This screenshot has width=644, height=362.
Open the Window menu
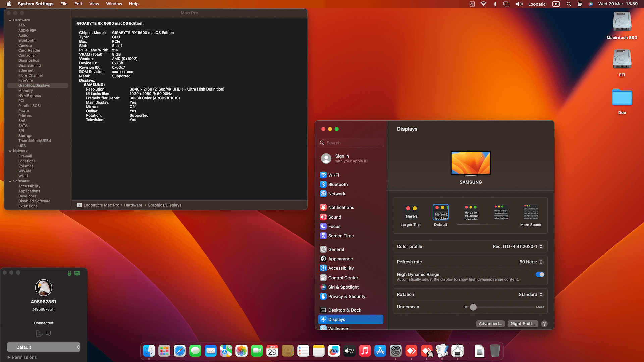coord(114,4)
